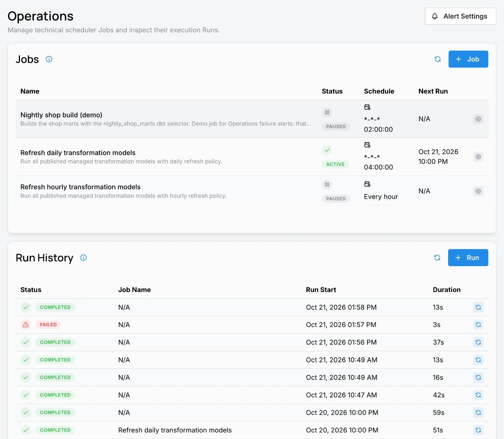Viewport: 504px width, 439px height.
Task: Click next run Oct 21, 2026 10:00 PM
Action: pyautogui.click(x=438, y=157)
